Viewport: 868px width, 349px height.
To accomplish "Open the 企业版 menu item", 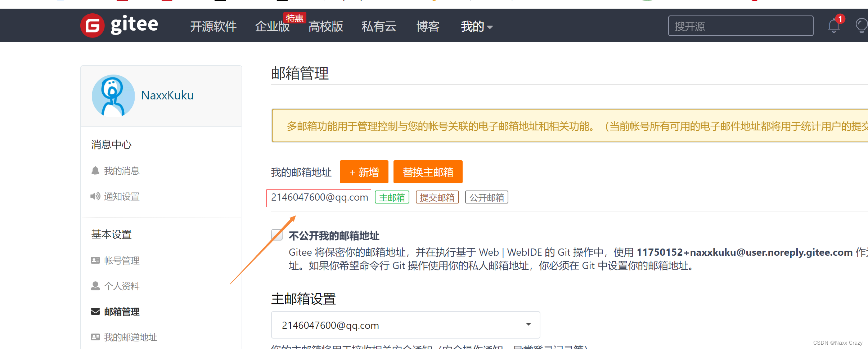I will [273, 26].
